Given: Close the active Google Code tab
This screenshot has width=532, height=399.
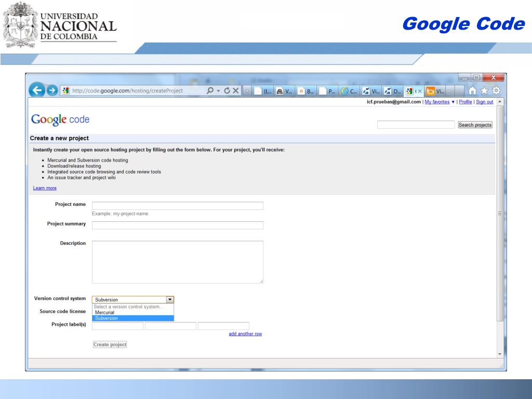Looking at the screenshot, I should [x=420, y=91].
